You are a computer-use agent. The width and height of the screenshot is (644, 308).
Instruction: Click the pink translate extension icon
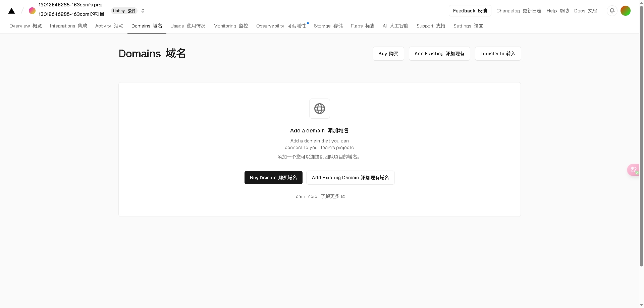coord(634,170)
